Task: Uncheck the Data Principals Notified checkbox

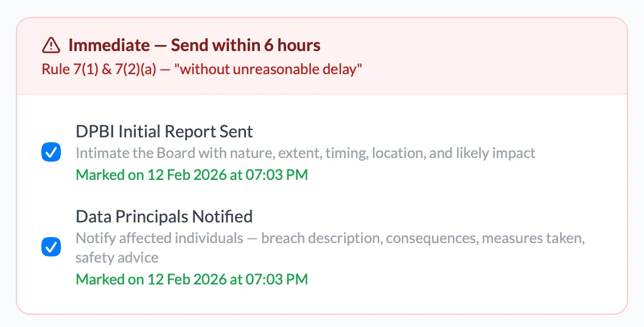Action: [51, 247]
